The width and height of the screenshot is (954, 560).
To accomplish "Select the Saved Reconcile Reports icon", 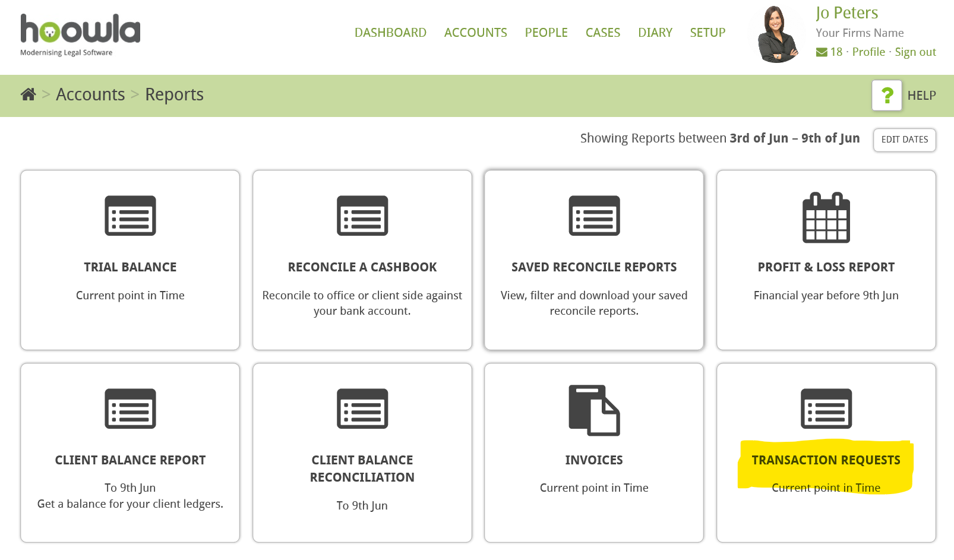I will pyautogui.click(x=594, y=216).
